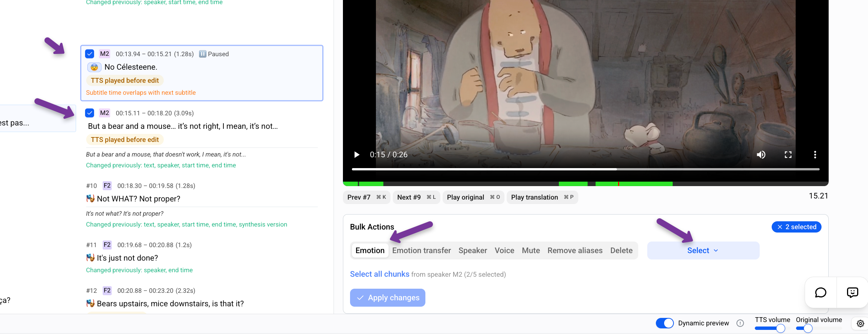This screenshot has width=868, height=334.
Task: Open settings via the gear icon
Action: click(x=861, y=324)
